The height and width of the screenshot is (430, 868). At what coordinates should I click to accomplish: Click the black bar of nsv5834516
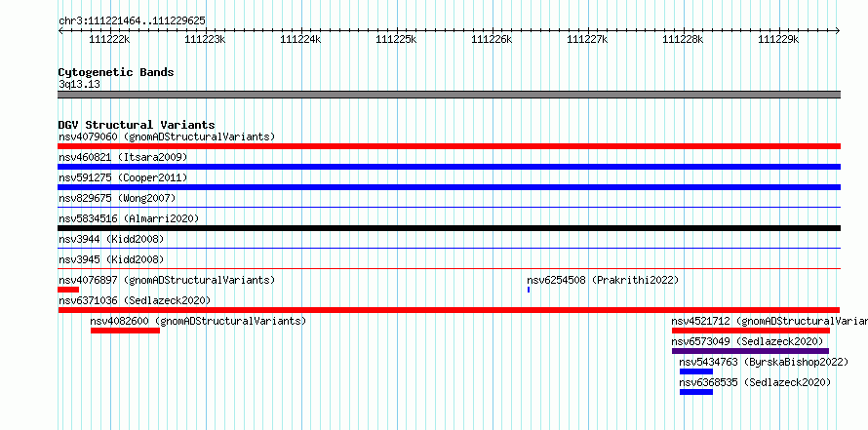[x=449, y=228]
